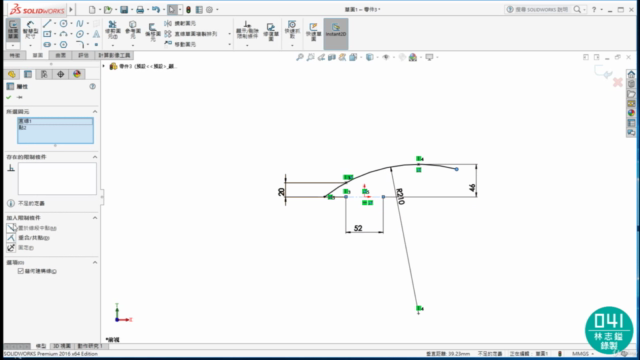Image resolution: width=640 pixels, height=360 pixels.
Task: Click the Undo icon
Action: (x=156, y=9)
